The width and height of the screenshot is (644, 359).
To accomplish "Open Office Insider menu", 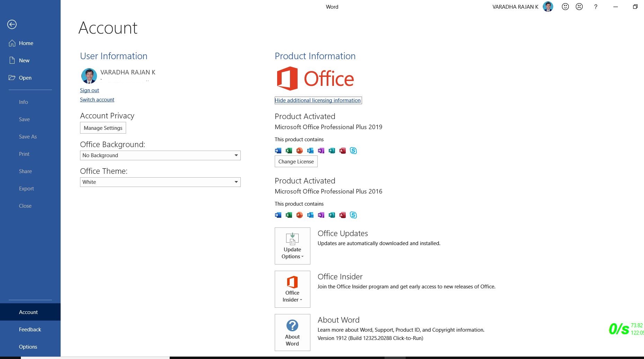I will [x=292, y=289].
